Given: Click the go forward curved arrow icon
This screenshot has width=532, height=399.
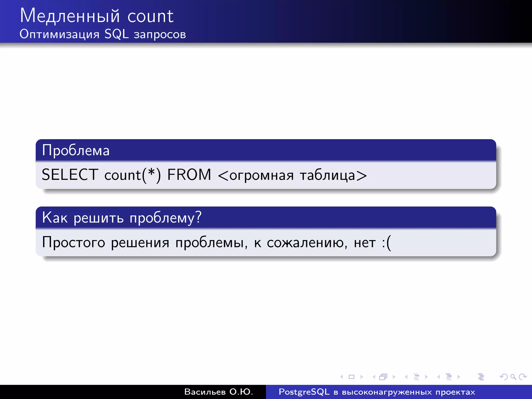Looking at the screenshot, I should coord(523,377).
